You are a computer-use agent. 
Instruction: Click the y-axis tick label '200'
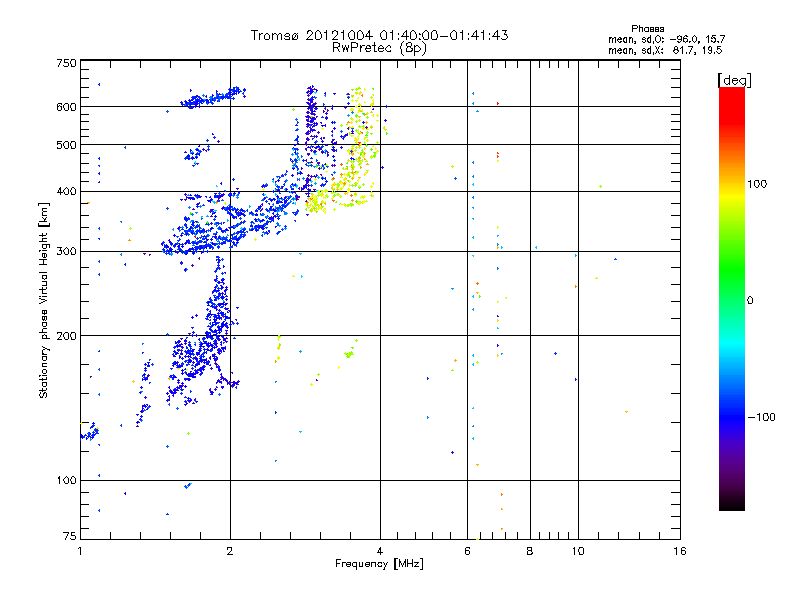point(67,336)
